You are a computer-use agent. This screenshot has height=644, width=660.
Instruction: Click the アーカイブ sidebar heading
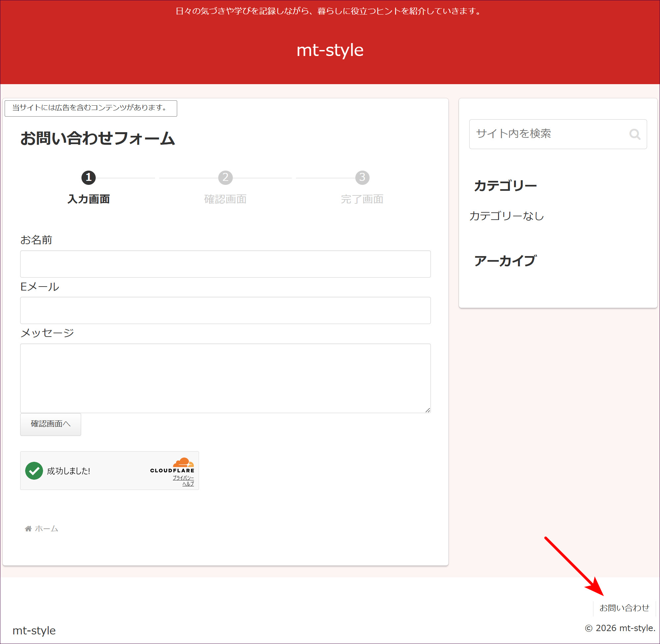point(505,261)
